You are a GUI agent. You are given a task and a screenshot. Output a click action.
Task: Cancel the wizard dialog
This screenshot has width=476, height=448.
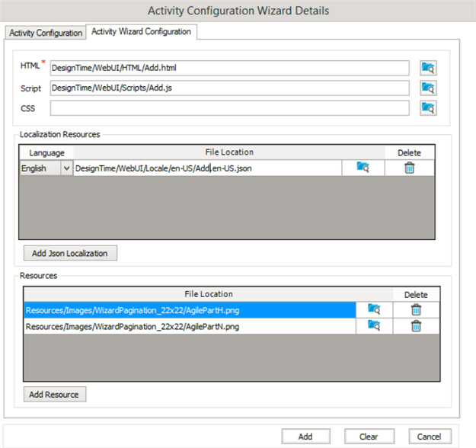(x=430, y=437)
